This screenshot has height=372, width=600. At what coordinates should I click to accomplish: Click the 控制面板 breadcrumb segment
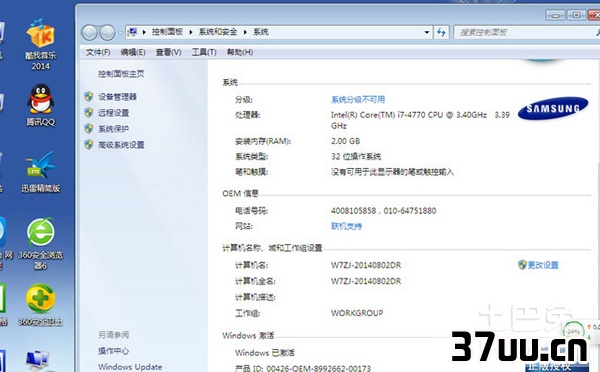coord(167,32)
